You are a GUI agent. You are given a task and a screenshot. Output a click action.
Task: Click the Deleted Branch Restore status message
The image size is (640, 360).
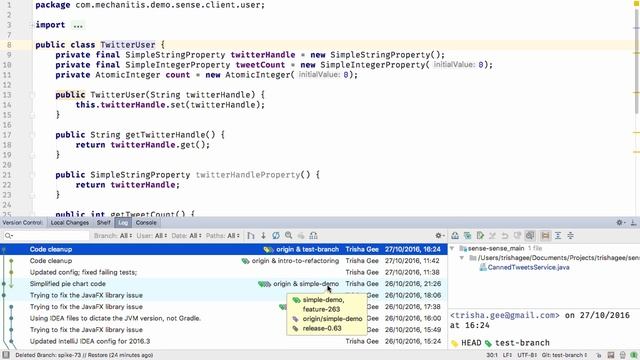pos(84,355)
